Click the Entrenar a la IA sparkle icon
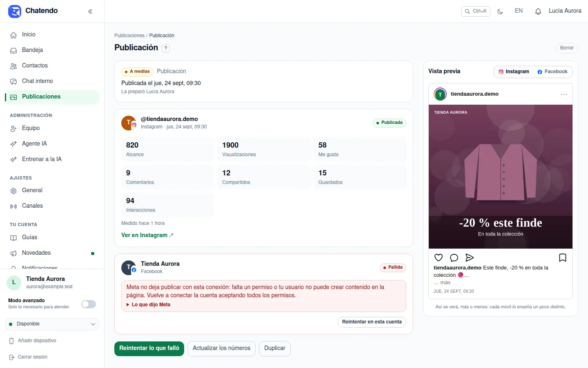588x368 pixels. (13, 160)
